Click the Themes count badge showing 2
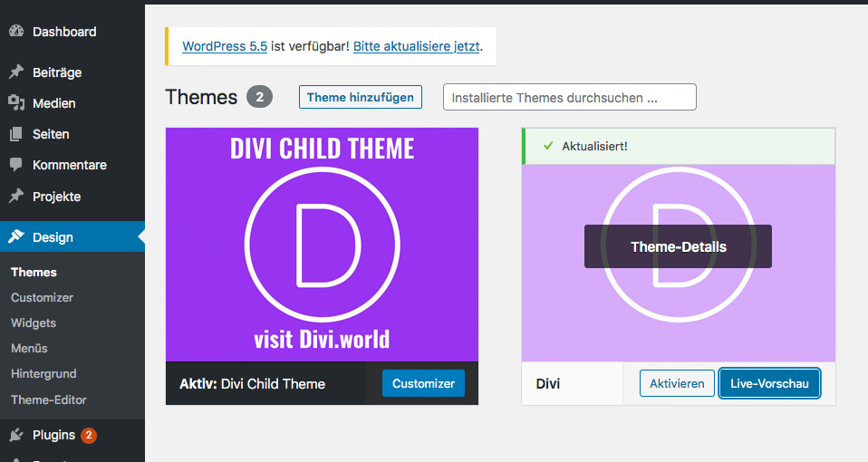Viewport: 868px width, 462px height. (260, 97)
